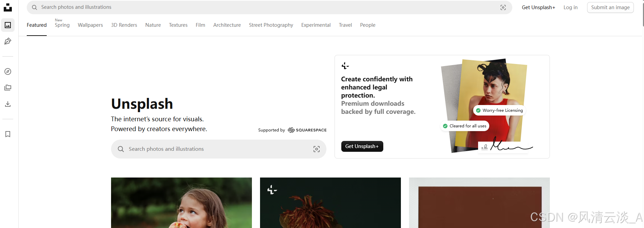
Task: Click visual search icon in hero search box
Action: click(317, 149)
